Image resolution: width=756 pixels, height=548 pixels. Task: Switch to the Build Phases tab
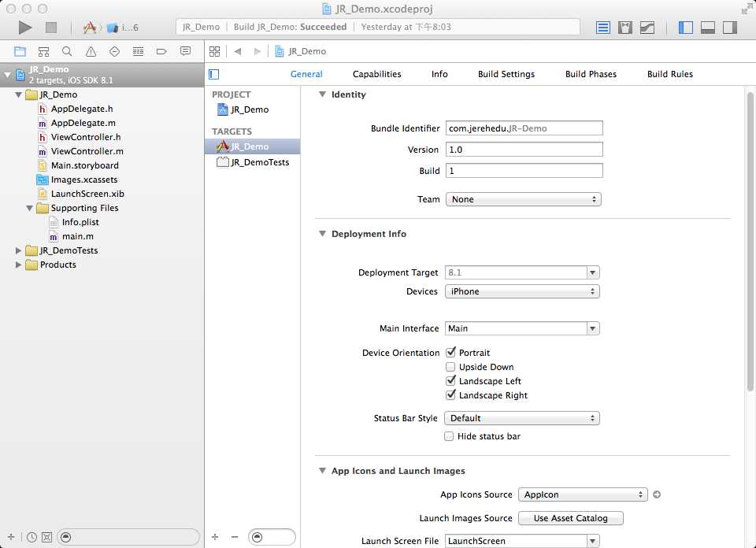click(x=591, y=74)
